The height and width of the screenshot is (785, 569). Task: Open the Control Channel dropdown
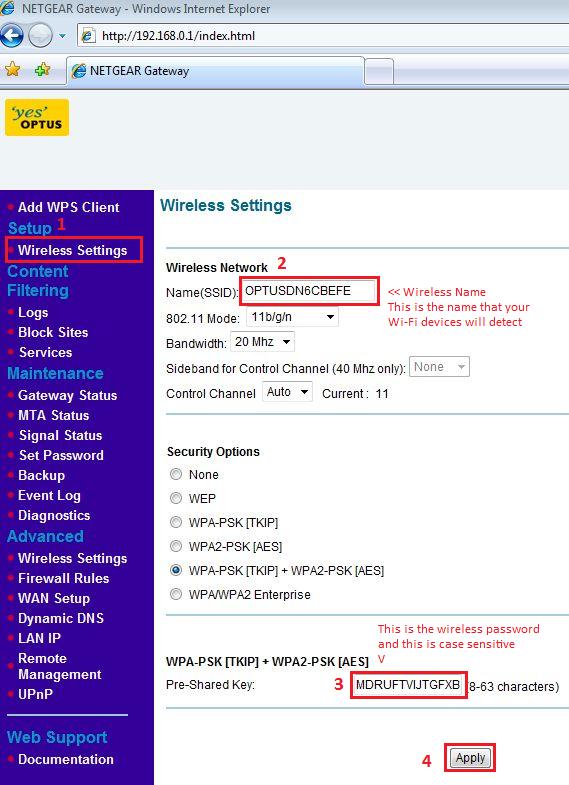287,392
